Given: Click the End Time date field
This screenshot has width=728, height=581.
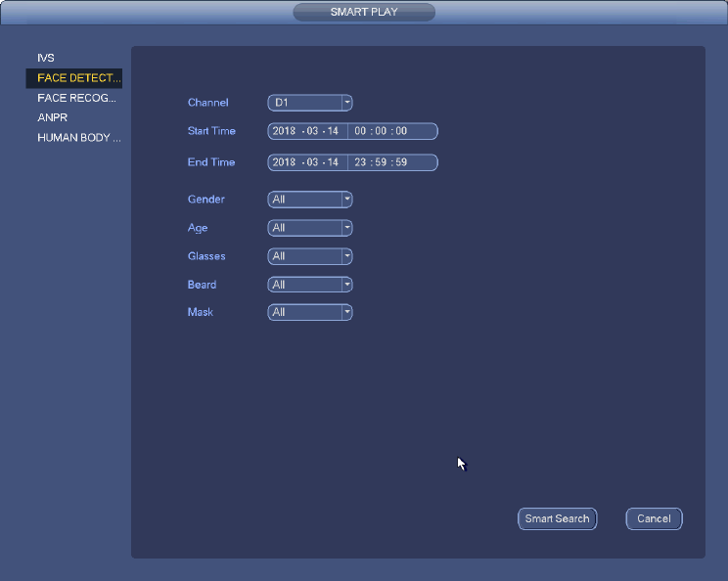Looking at the screenshot, I should pos(307,162).
